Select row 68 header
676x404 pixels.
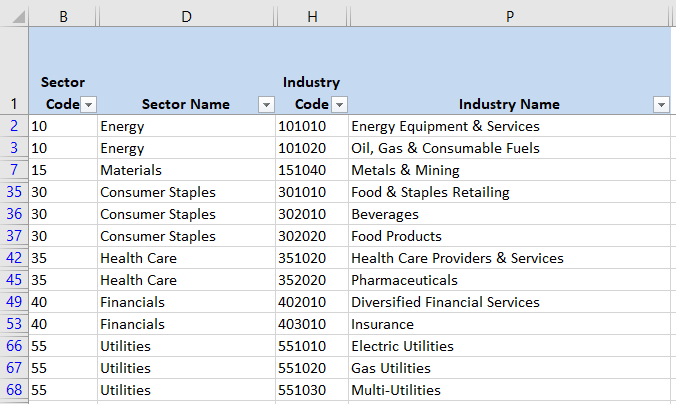(14, 390)
